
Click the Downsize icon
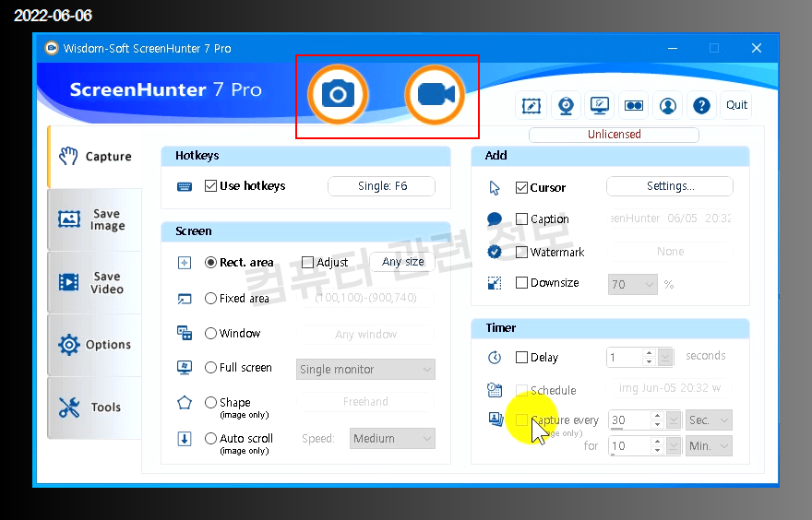coord(495,283)
